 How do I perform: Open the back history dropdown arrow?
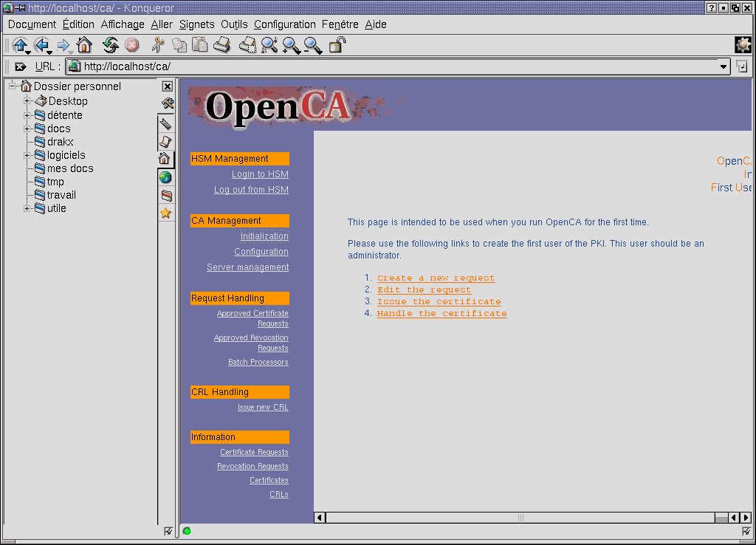click(x=49, y=51)
